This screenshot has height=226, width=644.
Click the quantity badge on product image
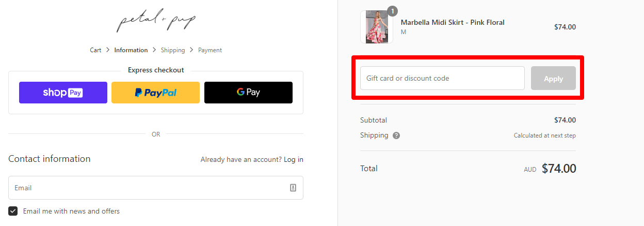pyautogui.click(x=392, y=11)
